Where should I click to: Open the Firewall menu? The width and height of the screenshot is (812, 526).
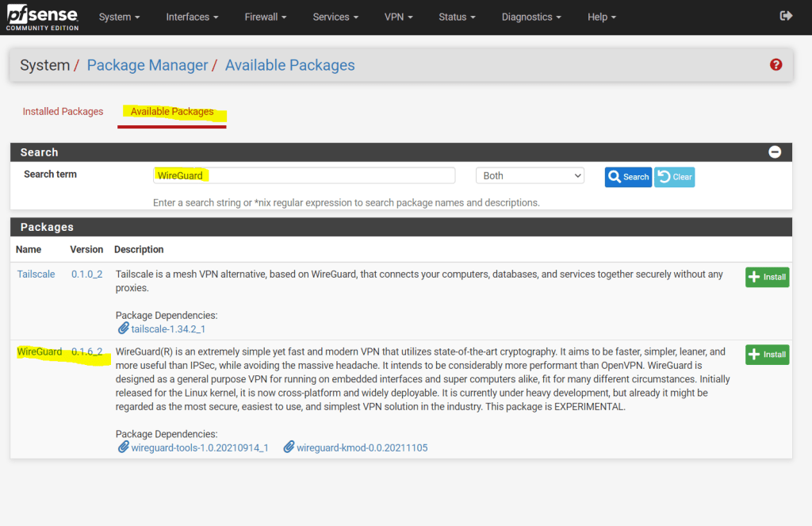(265, 17)
